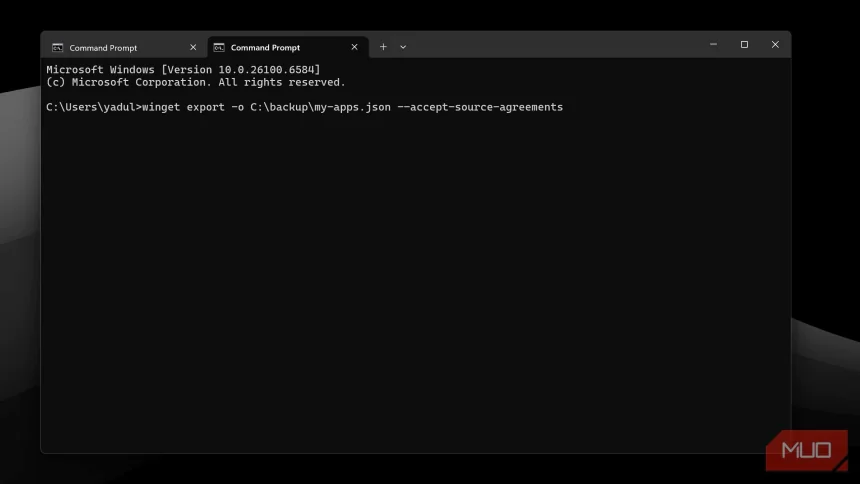Image resolution: width=860 pixels, height=484 pixels.
Task: Click the active tab's terminal icon
Action: (x=219, y=48)
